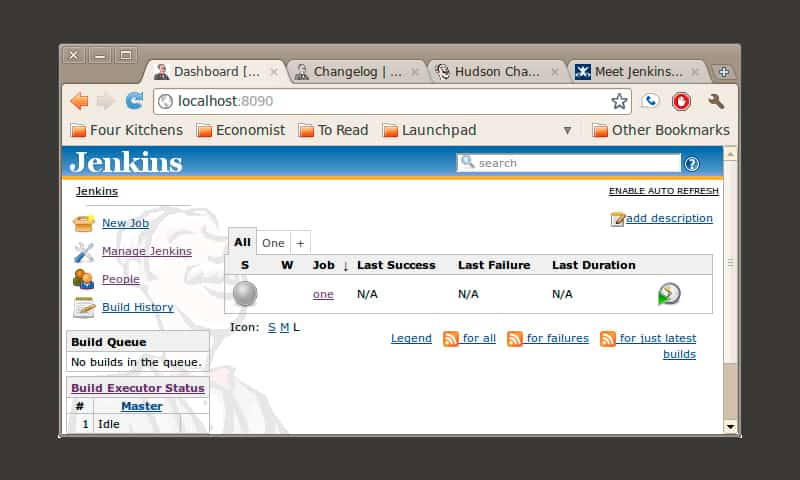Open the One view tab
Viewport: 800px width, 480px height.
(273, 243)
